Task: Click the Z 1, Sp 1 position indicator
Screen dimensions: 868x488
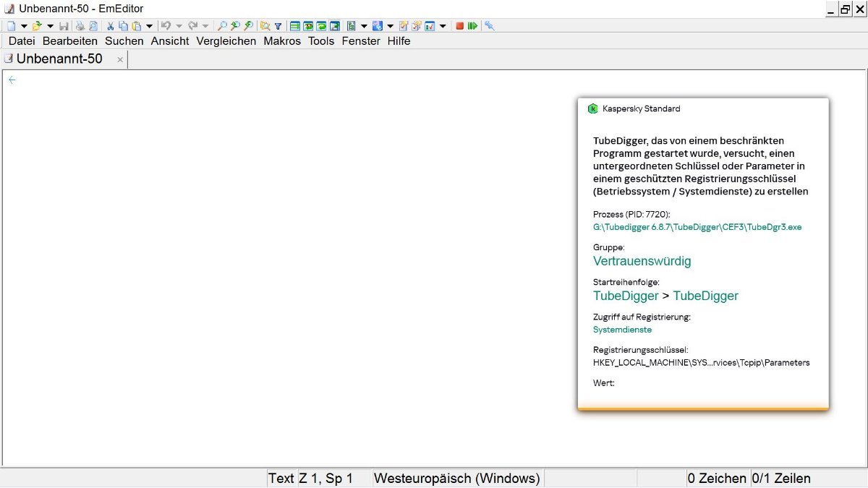Action: (326, 479)
